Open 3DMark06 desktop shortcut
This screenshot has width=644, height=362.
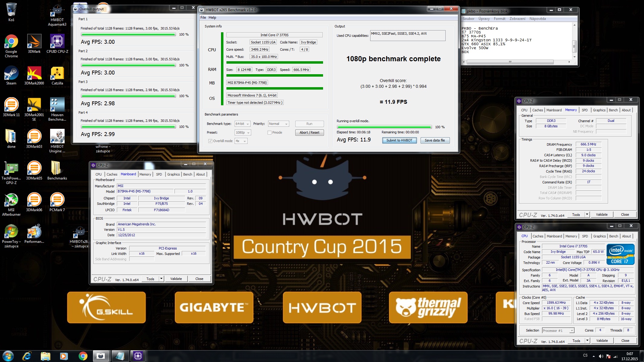[x=34, y=202]
